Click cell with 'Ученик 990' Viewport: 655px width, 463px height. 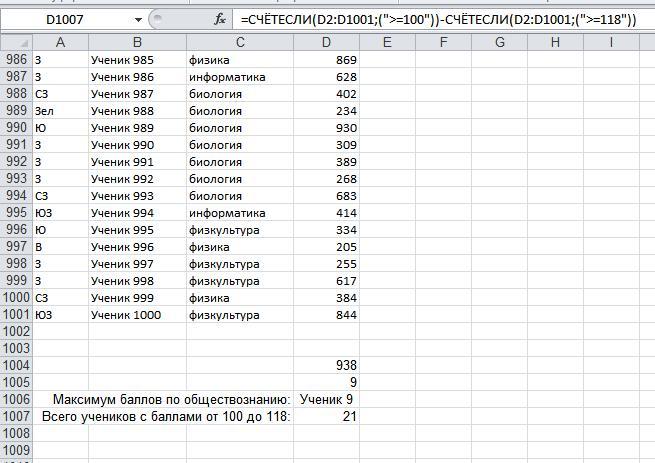click(x=137, y=145)
